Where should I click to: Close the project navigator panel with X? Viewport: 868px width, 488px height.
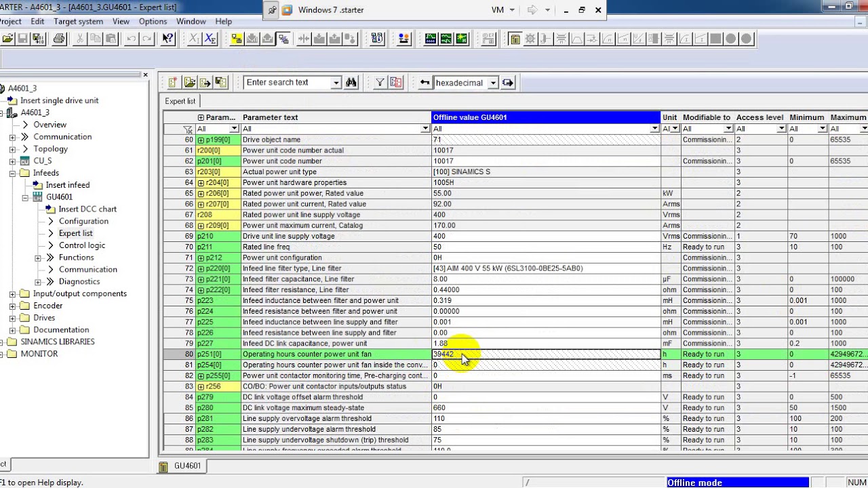(x=145, y=75)
